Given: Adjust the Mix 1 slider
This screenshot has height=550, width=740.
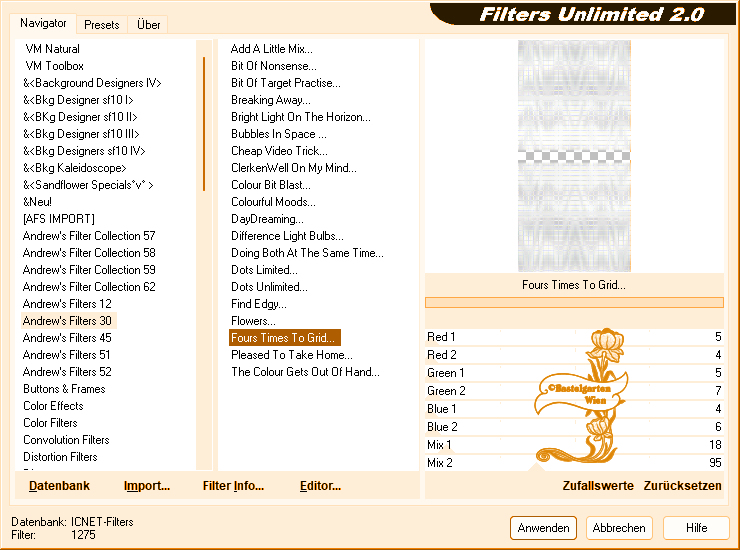Looking at the screenshot, I should click(574, 444).
